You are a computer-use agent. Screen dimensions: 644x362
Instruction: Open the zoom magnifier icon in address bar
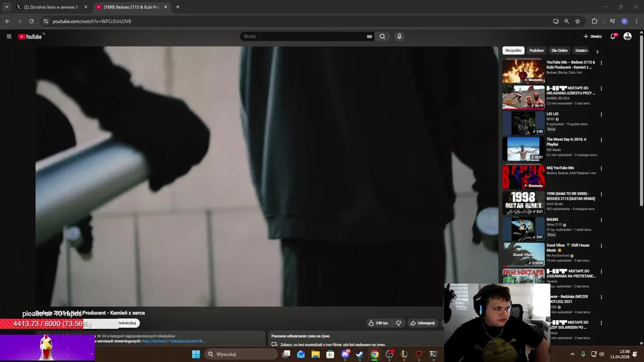[567, 21]
